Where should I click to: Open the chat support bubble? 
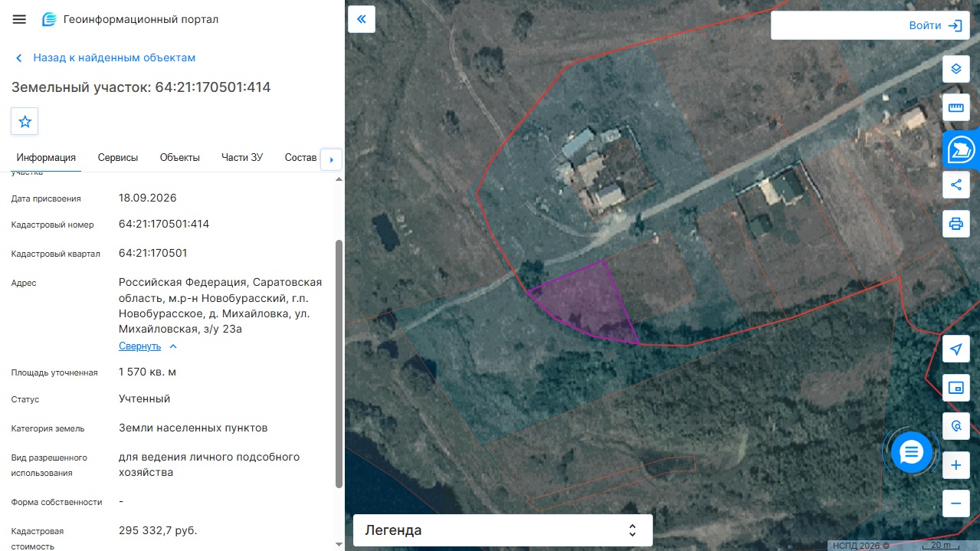pyautogui.click(x=911, y=452)
